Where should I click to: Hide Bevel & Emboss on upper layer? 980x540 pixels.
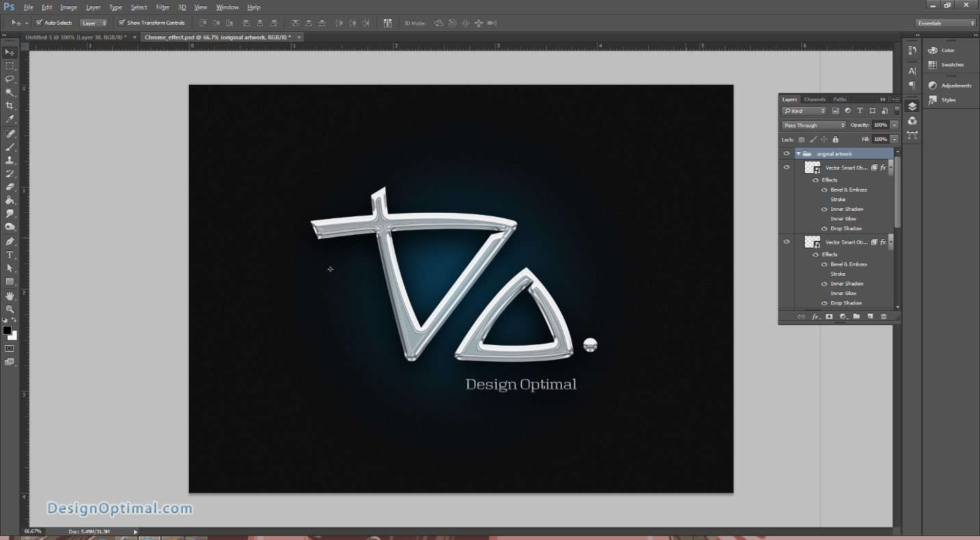pyautogui.click(x=824, y=190)
